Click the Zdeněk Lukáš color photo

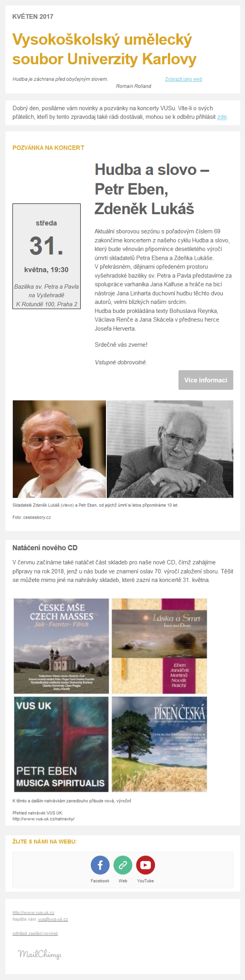point(59,449)
